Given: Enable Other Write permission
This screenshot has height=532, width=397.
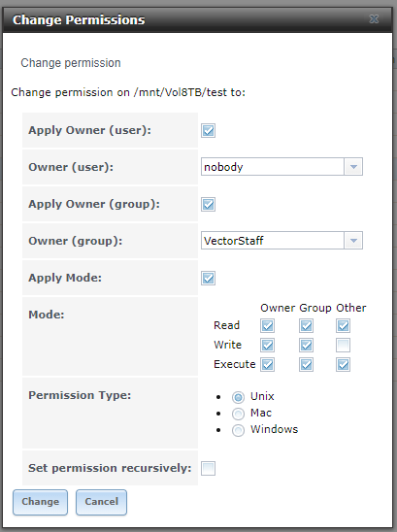Looking at the screenshot, I should click(343, 346).
